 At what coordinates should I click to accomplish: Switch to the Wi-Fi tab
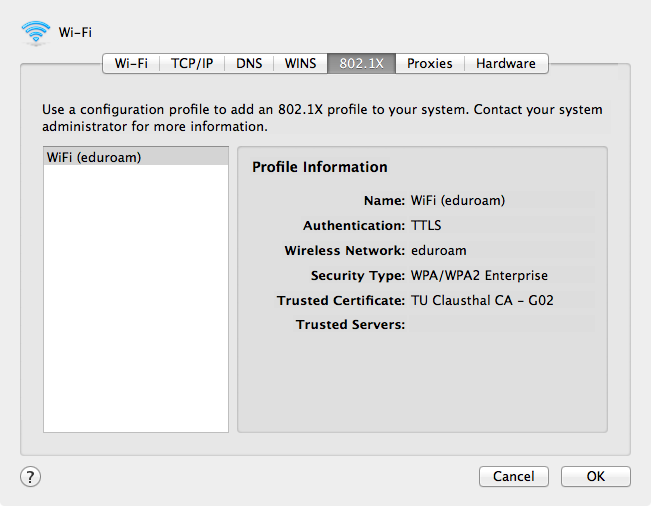point(131,63)
